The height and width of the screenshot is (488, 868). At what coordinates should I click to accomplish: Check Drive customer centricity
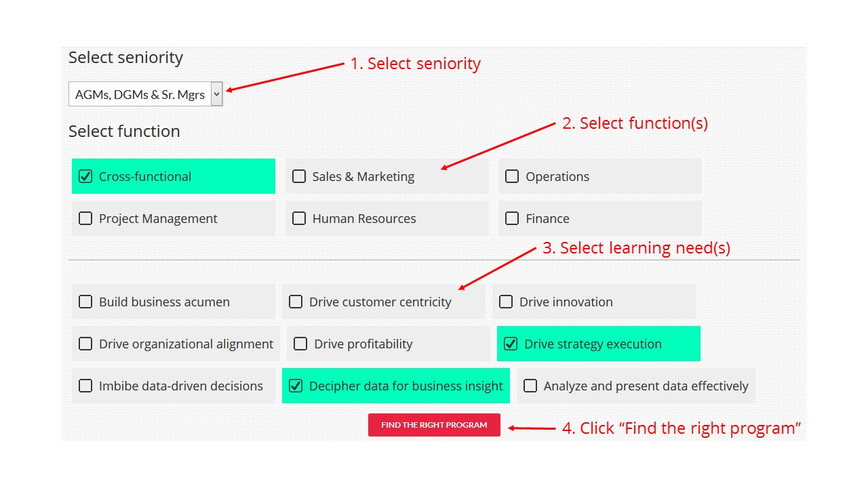click(x=296, y=302)
